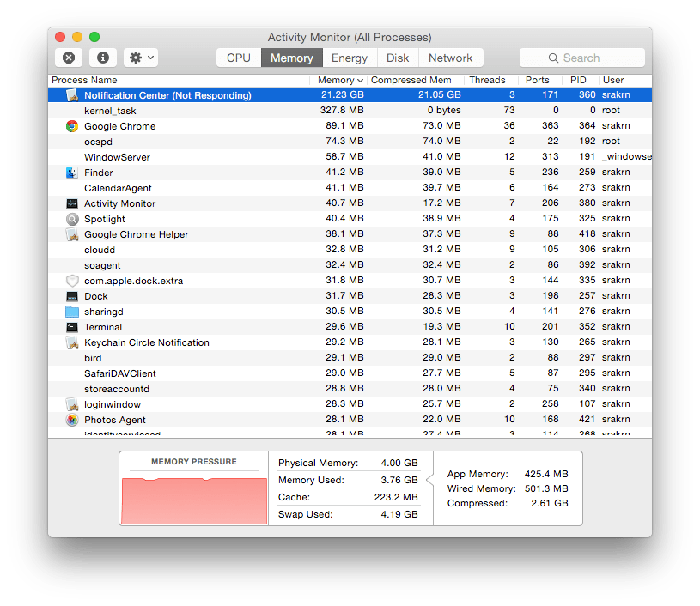Click the Photos Agent flower icon
The image size is (700, 606).
[x=72, y=420]
